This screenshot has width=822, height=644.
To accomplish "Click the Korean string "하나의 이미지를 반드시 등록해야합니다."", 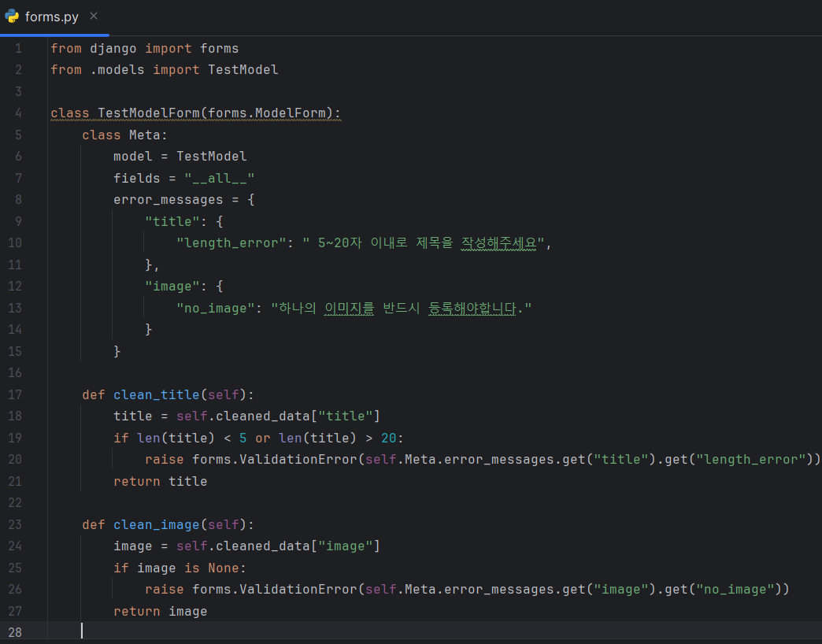I will [402, 308].
